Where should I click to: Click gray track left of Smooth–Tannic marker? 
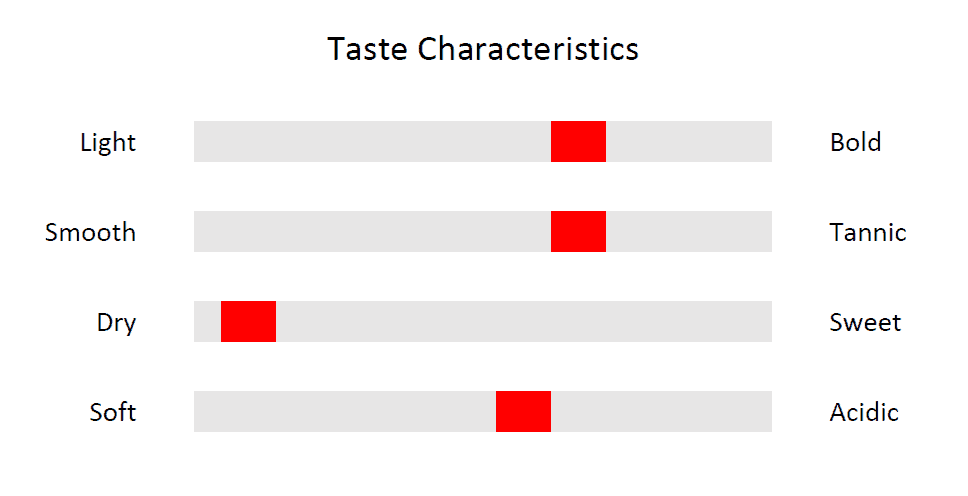(x=372, y=232)
